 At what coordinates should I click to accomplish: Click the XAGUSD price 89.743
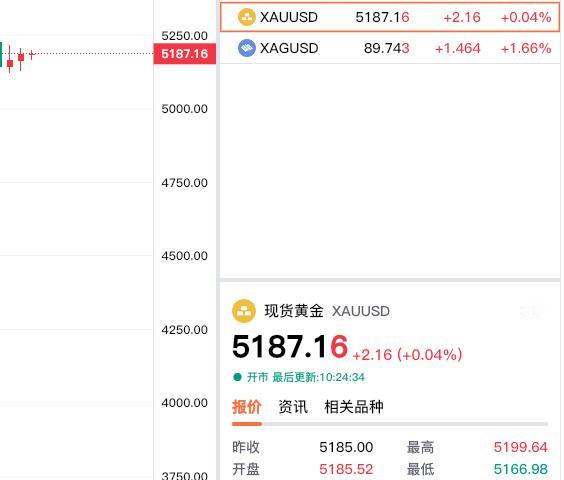click(387, 48)
